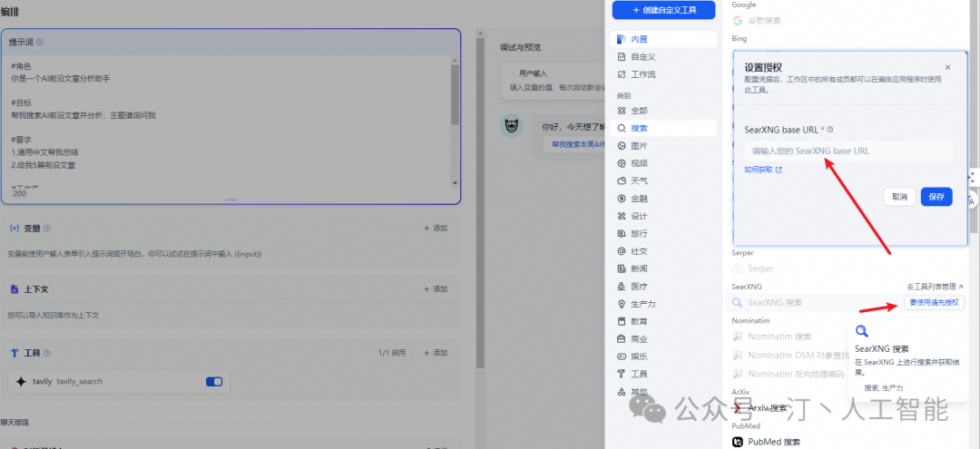Click 添加 in the 变量 section
The height and width of the screenshot is (449, 980).
pos(436,228)
